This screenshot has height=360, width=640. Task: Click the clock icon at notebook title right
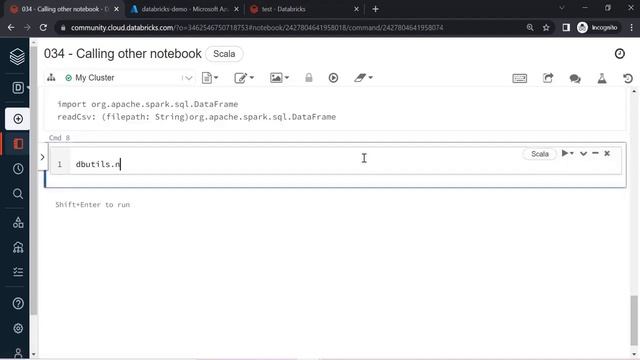coord(620,53)
